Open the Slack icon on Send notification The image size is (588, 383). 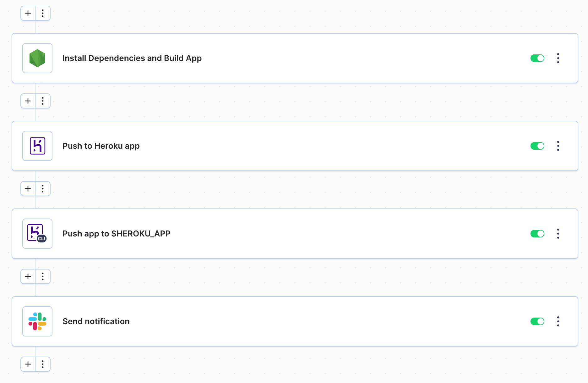37,321
